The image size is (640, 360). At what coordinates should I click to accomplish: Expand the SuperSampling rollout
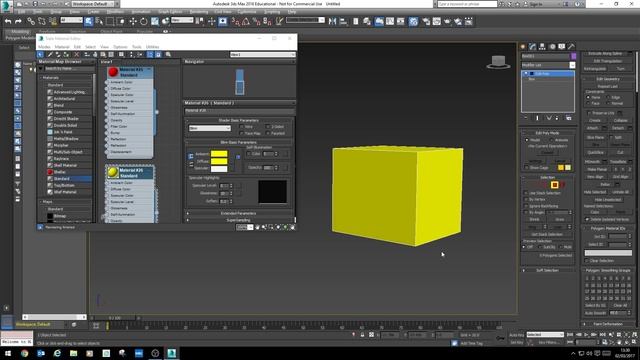[x=239, y=220]
